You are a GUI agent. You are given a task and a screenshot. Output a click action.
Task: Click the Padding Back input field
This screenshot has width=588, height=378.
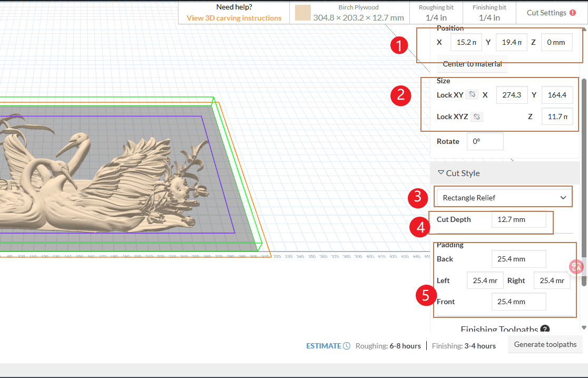click(x=518, y=259)
